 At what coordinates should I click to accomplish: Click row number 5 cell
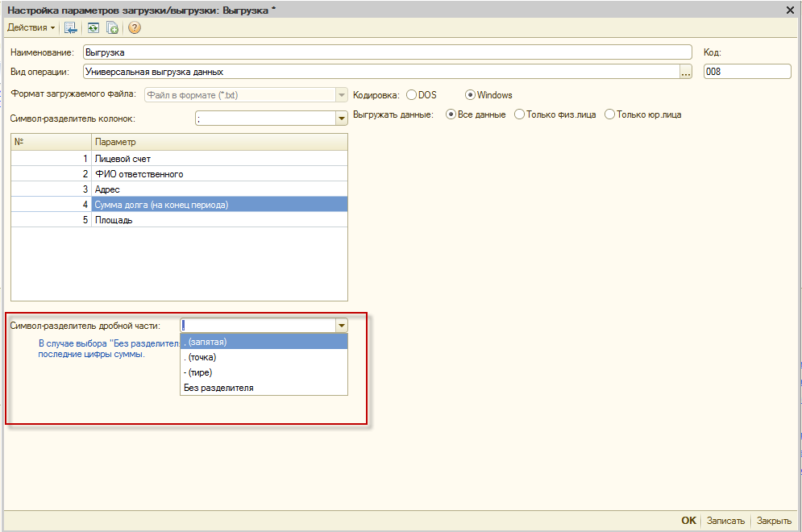pos(51,220)
